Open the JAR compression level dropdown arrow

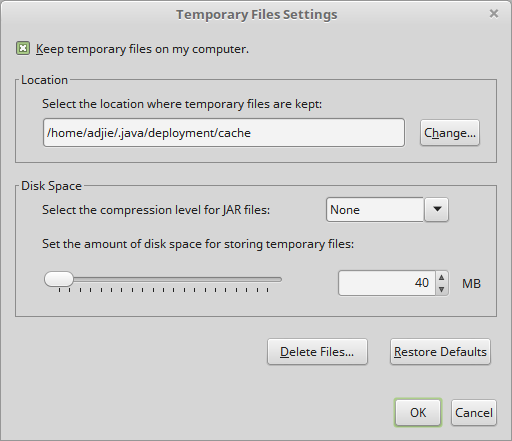[437, 209]
